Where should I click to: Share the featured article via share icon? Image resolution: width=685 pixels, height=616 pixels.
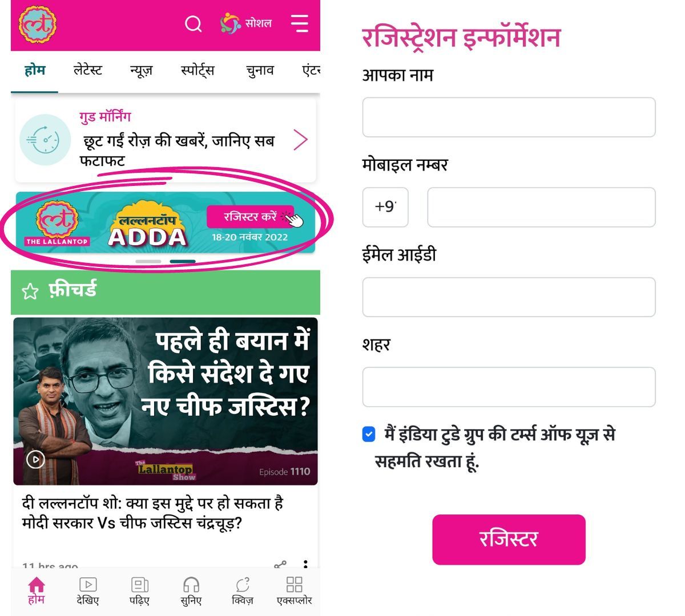pyautogui.click(x=280, y=565)
